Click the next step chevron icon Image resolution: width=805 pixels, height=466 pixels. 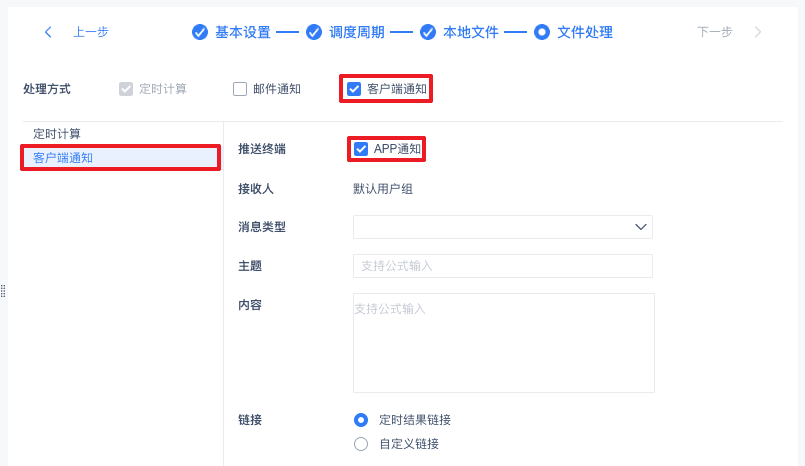[x=758, y=32]
